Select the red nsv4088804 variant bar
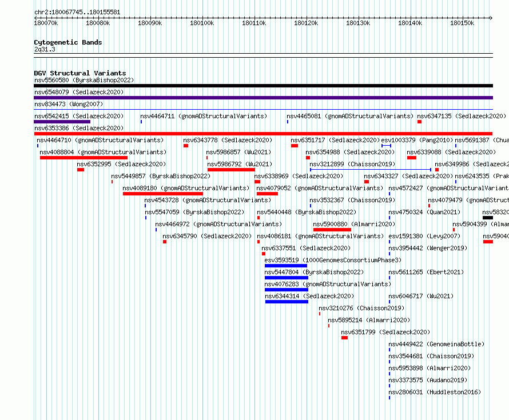This screenshot has width=509, height=420. [83, 158]
